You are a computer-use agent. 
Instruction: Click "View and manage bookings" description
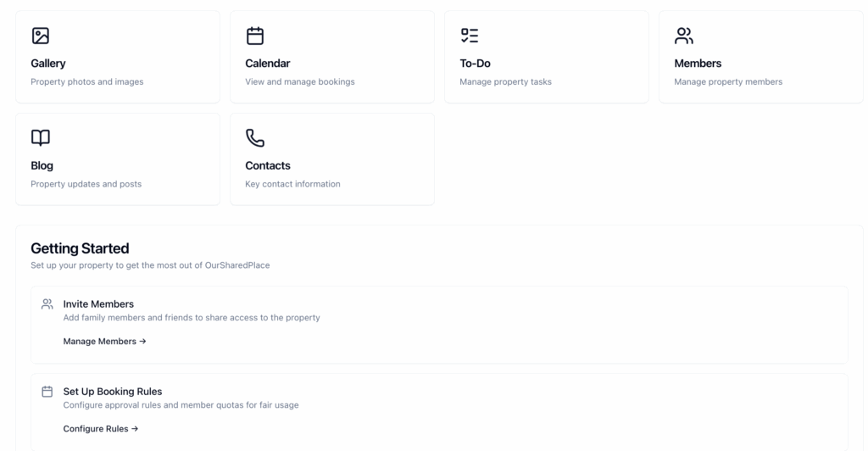(x=300, y=82)
